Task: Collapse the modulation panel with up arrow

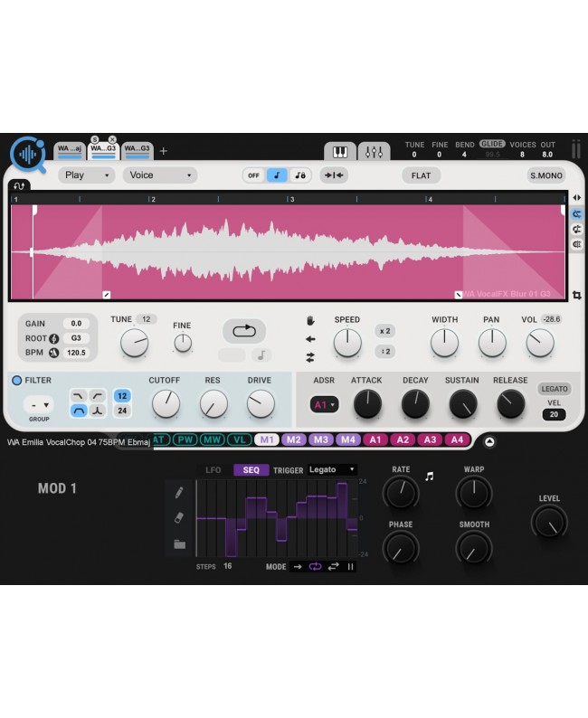Action: click(489, 441)
